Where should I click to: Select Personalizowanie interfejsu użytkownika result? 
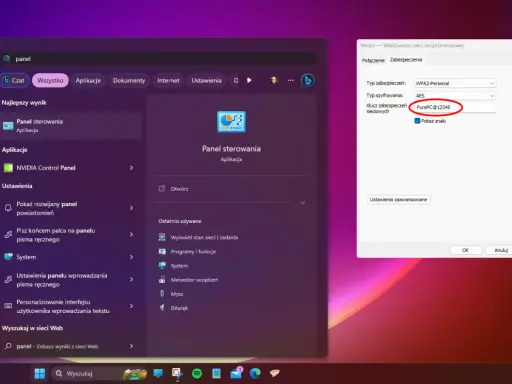(x=63, y=306)
